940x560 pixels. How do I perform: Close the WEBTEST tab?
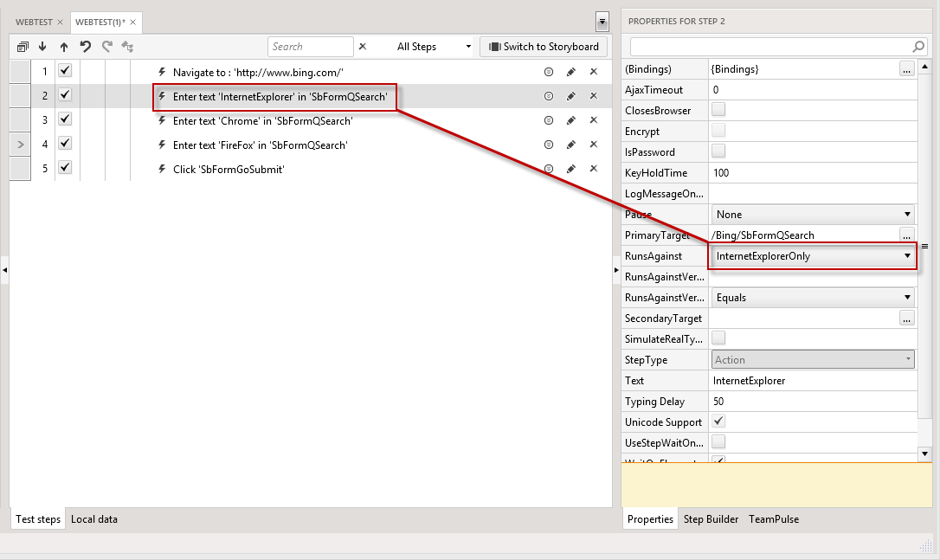(60, 23)
